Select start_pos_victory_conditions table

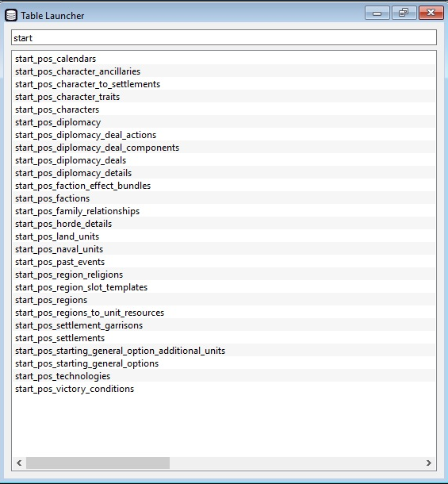coord(224,388)
